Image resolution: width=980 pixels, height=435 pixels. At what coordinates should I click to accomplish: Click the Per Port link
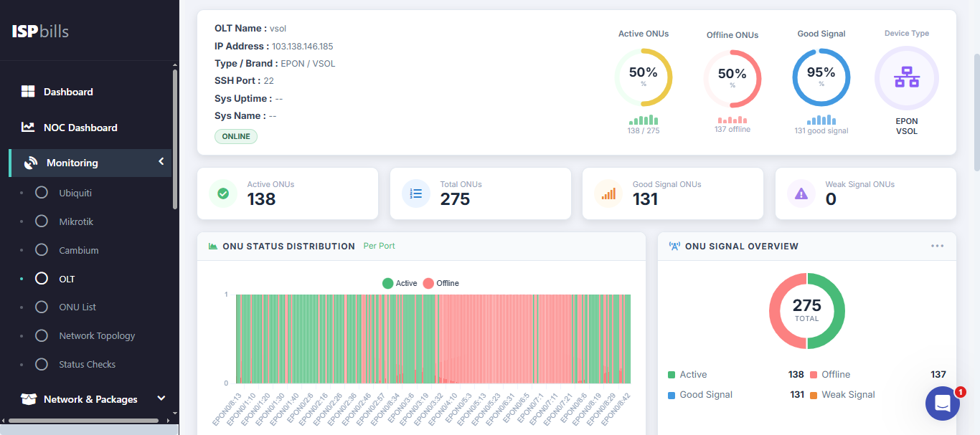point(379,246)
